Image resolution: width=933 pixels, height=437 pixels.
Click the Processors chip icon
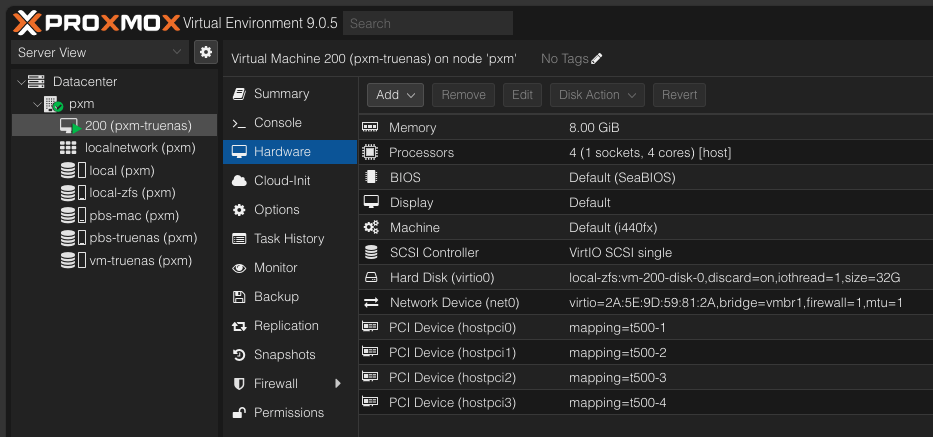[x=370, y=152]
